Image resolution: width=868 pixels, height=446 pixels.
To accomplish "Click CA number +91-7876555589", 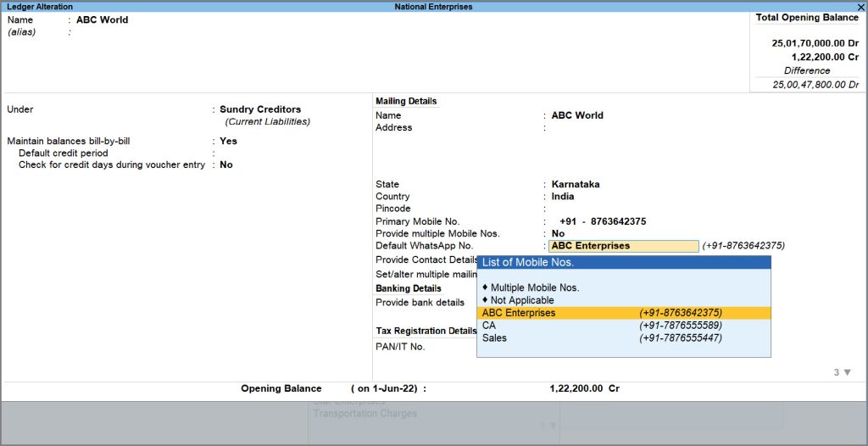I will (x=681, y=326).
